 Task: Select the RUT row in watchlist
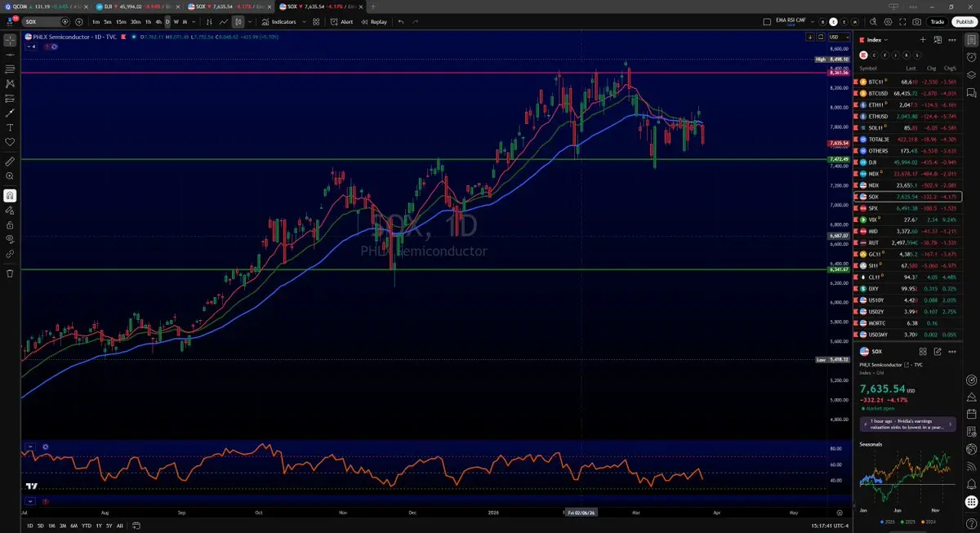click(x=907, y=242)
